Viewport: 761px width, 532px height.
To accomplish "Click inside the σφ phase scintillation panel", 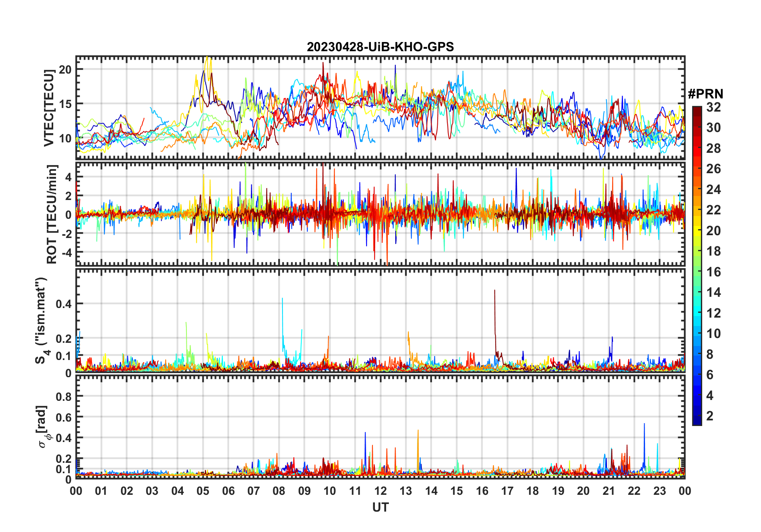I will point(380,427).
